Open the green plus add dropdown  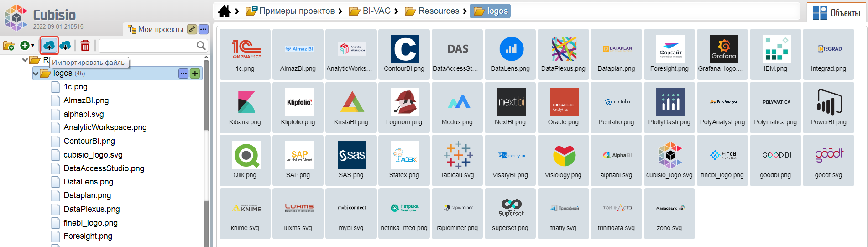pos(27,46)
